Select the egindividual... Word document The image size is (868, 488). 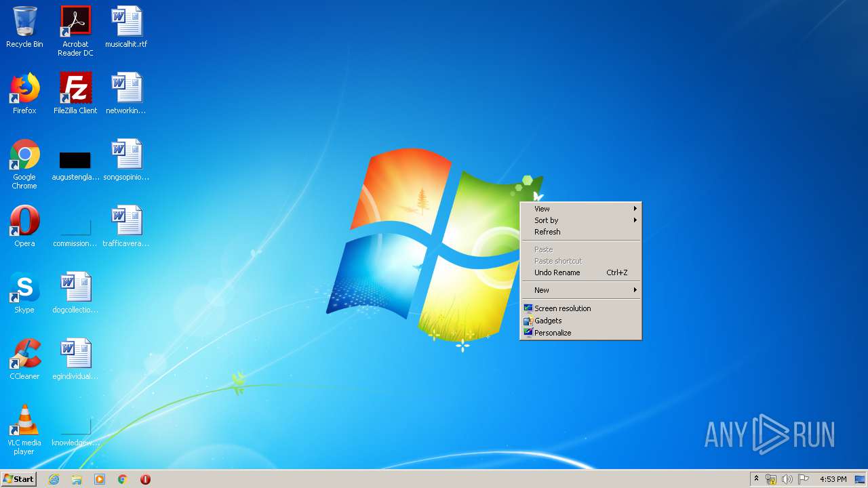click(x=75, y=359)
